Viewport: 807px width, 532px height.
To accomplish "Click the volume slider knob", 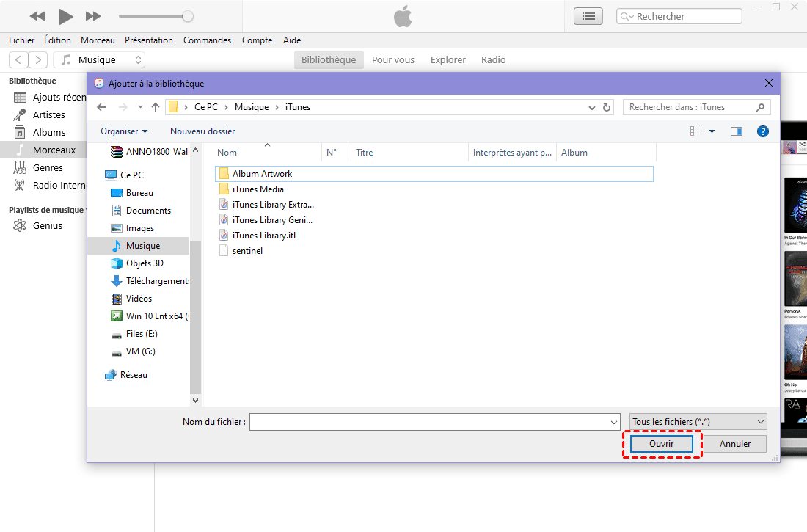I will click(188, 16).
